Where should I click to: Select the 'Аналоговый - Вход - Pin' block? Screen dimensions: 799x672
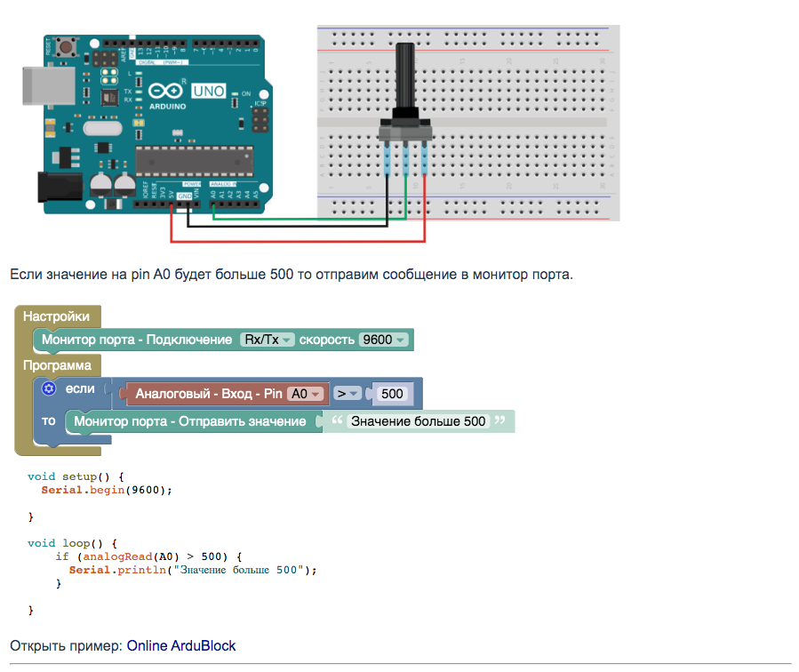click(x=208, y=394)
